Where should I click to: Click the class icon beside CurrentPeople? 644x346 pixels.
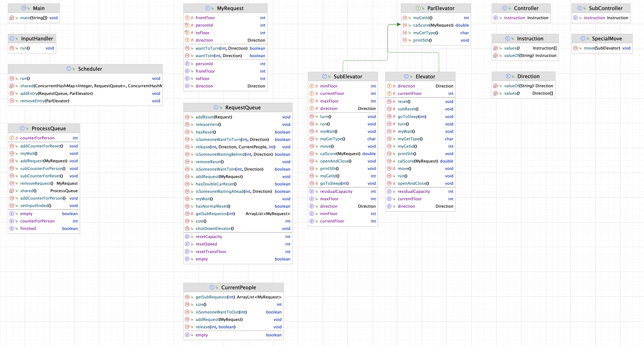(212, 287)
